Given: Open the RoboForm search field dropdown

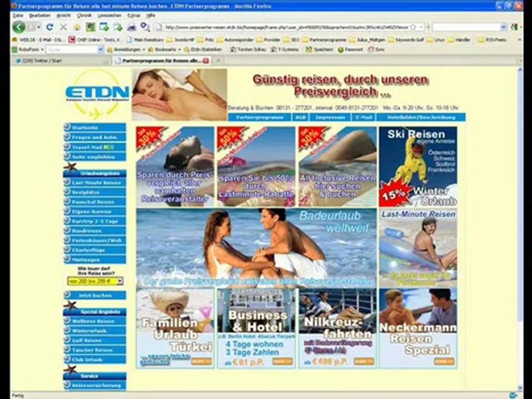Looking at the screenshot, I should pyautogui.click(x=100, y=49).
